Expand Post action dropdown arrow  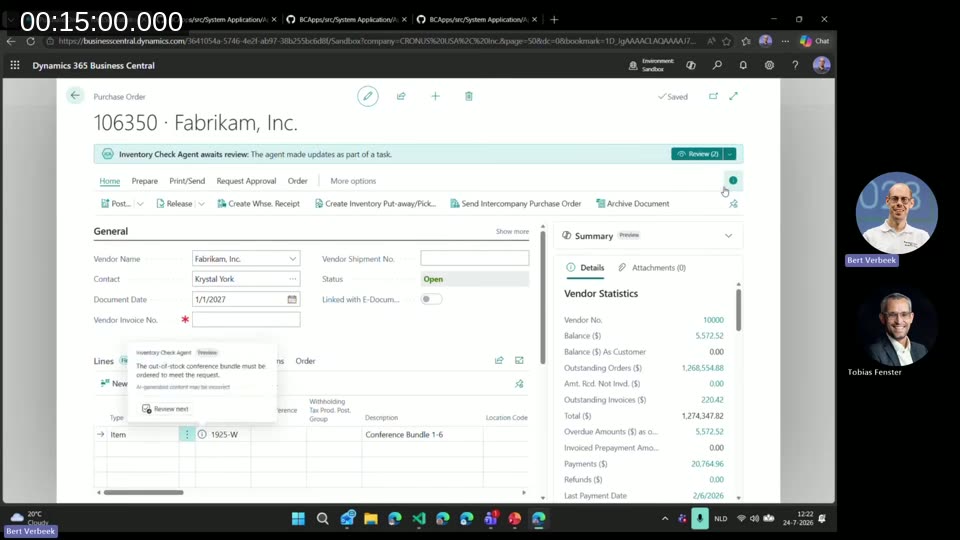coord(140,204)
